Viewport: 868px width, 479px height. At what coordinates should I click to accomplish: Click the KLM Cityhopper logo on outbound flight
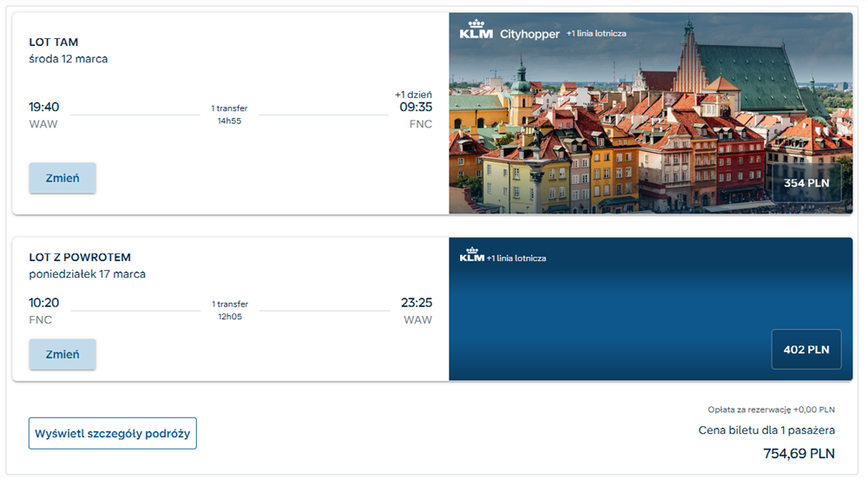(x=510, y=31)
